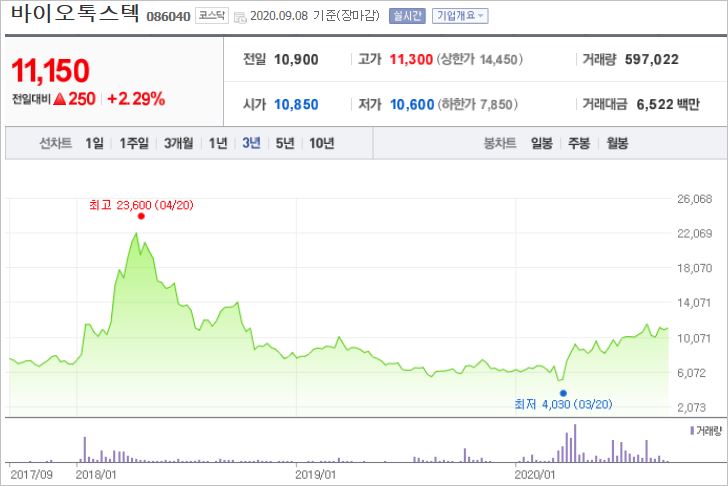Click the 거래량 value 597,022

[x=651, y=59]
